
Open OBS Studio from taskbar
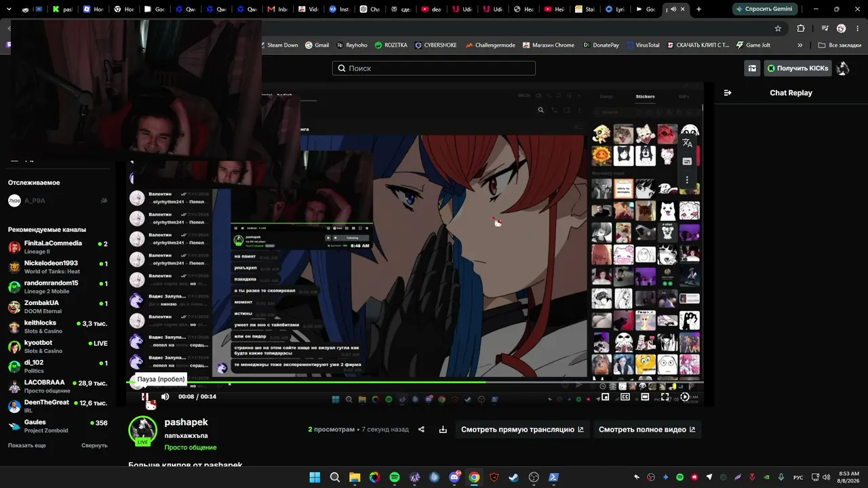[534, 477]
